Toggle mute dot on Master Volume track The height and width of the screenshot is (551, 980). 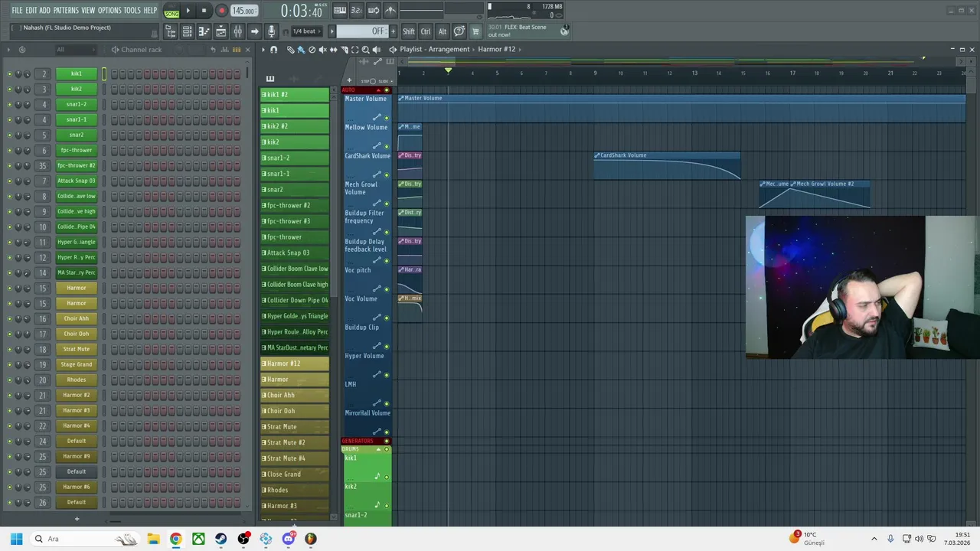tap(387, 119)
